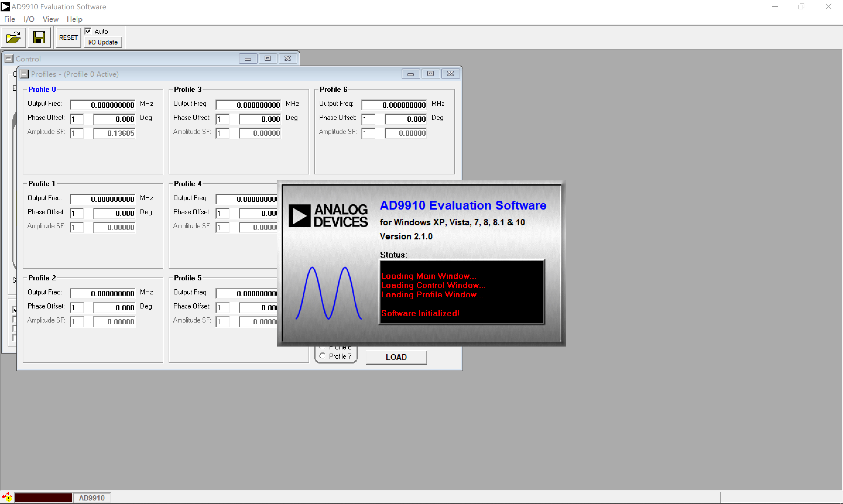843x504 pixels.
Task: Click the USB status icon in status bar
Action: 7,498
